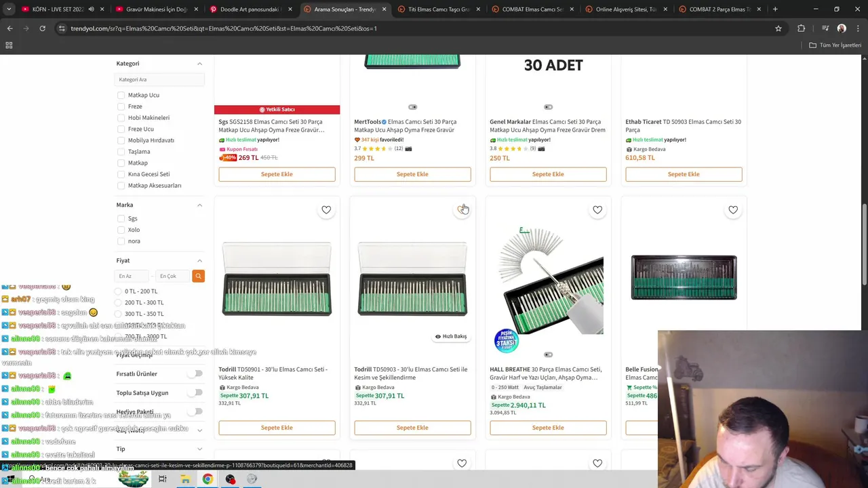Open Hızlı Bakış quick view on TD50903
The width and height of the screenshot is (868, 488).
click(451, 336)
